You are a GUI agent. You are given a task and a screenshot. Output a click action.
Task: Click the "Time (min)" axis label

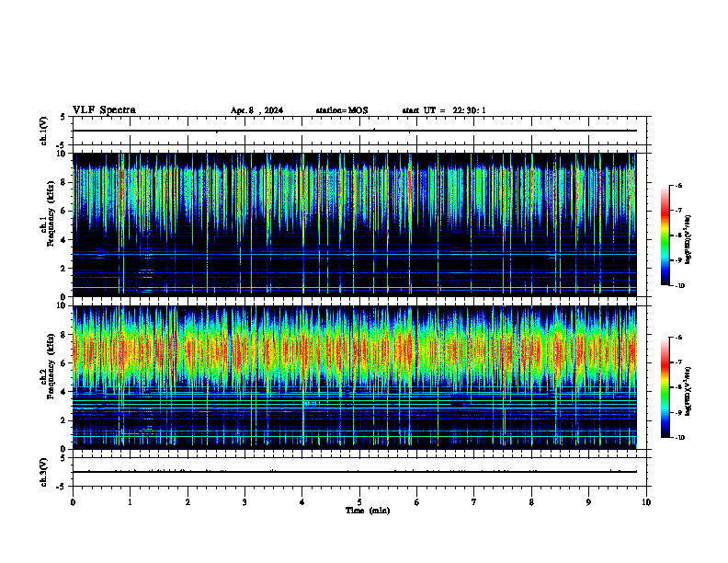pos(368,511)
